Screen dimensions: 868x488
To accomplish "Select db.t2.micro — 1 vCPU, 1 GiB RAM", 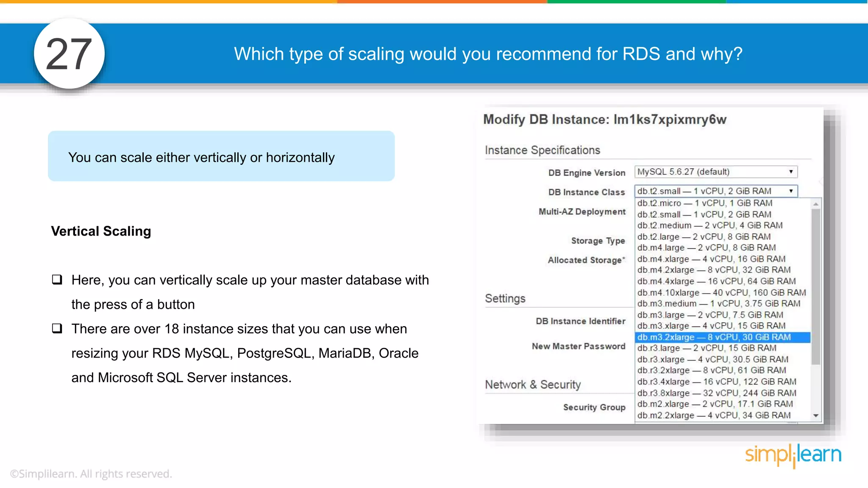I will pos(723,203).
